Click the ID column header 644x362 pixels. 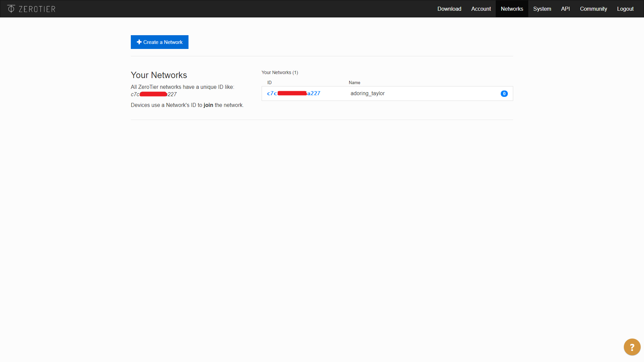pos(269,82)
